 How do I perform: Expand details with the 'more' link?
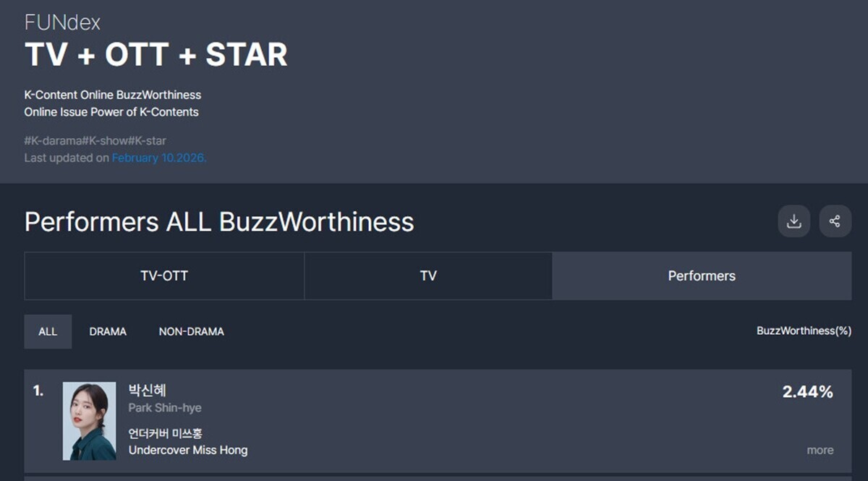(x=820, y=450)
